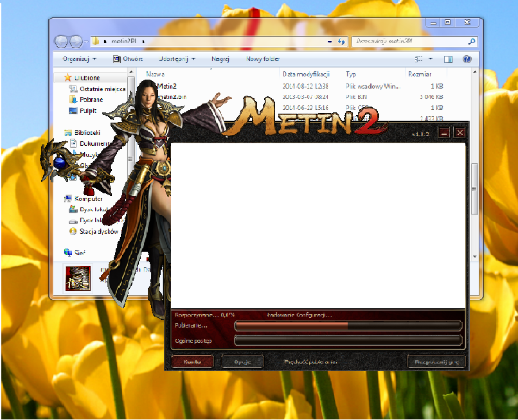The height and width of the screenshot is (420, 518).
Task: Click the 2014-08-12 12:38 date cell
Action: point(305,86)
